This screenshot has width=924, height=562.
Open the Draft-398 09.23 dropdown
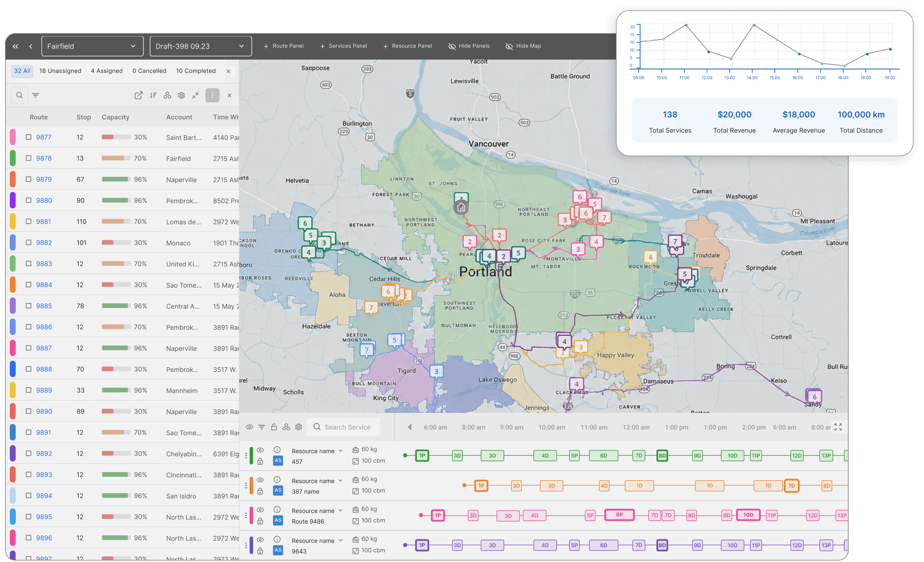click(x=201, y=46)
